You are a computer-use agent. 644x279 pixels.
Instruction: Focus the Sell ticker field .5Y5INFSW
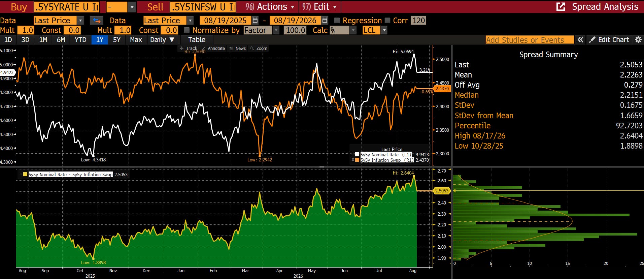tap(203, 7)
